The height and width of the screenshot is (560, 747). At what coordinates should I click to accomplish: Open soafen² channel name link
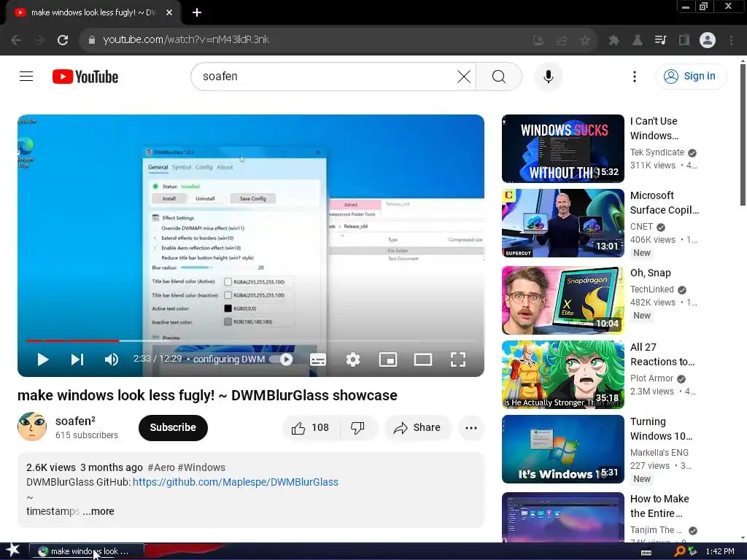point(75,421)
